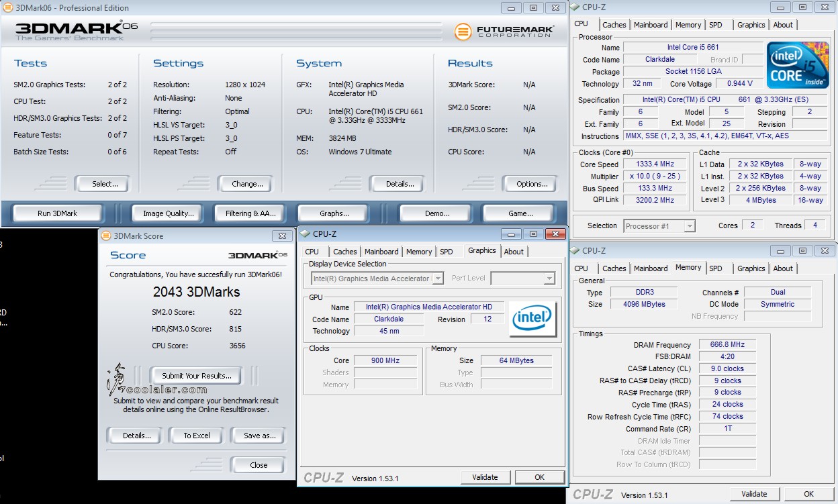The height and width of the screenshot is (504, 838).
Task: Click the Intel Core i5 661 name field
Action: (693, 48)
